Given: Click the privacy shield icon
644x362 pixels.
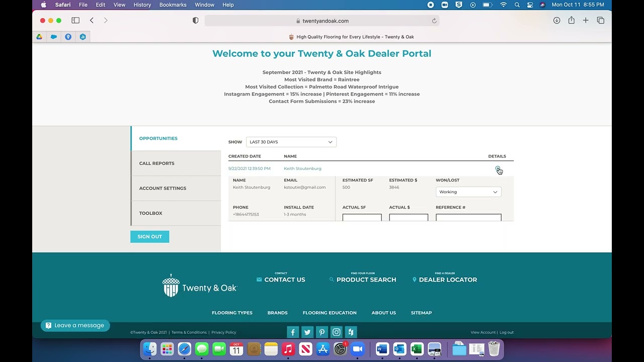Looking at the screenshot, I should (x=196, y=21).
